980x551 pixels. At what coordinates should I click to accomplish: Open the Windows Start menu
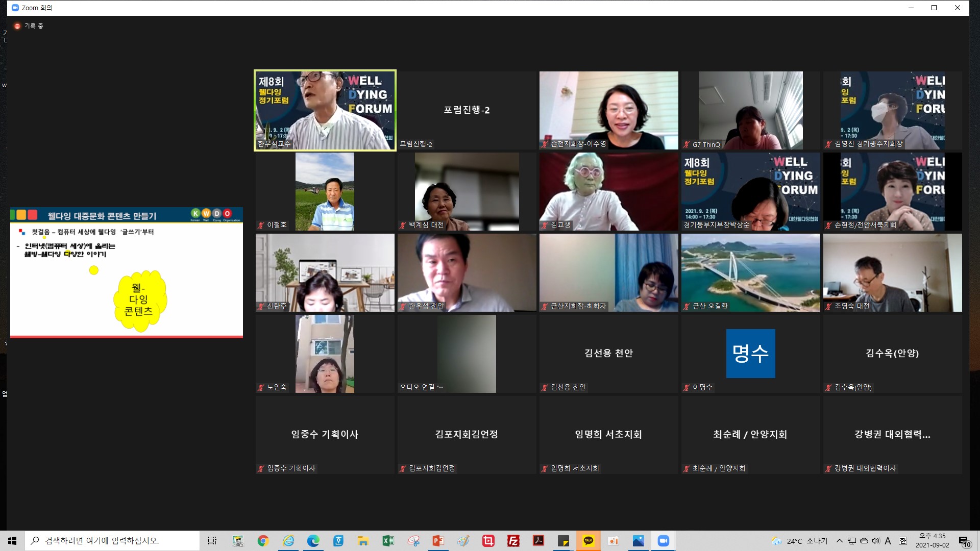pyautogui.click(x=12, y=541)
